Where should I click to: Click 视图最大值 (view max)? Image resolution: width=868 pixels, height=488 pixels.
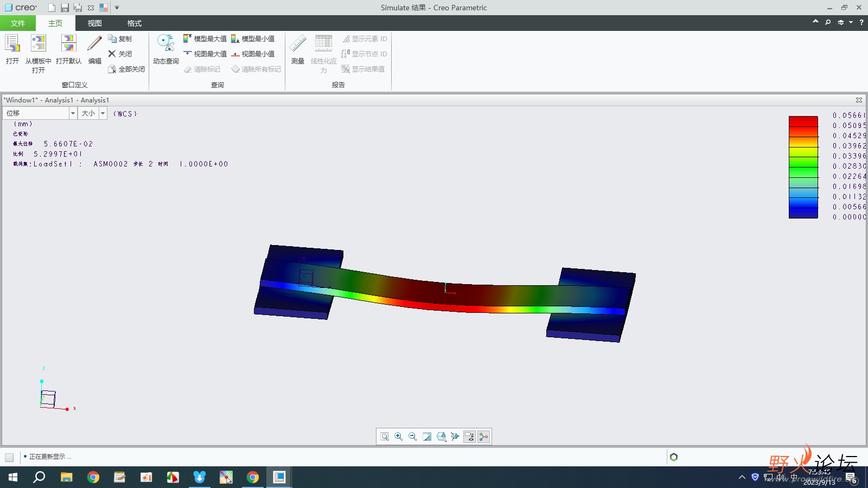pyautogui.click(x=205, y=54)
